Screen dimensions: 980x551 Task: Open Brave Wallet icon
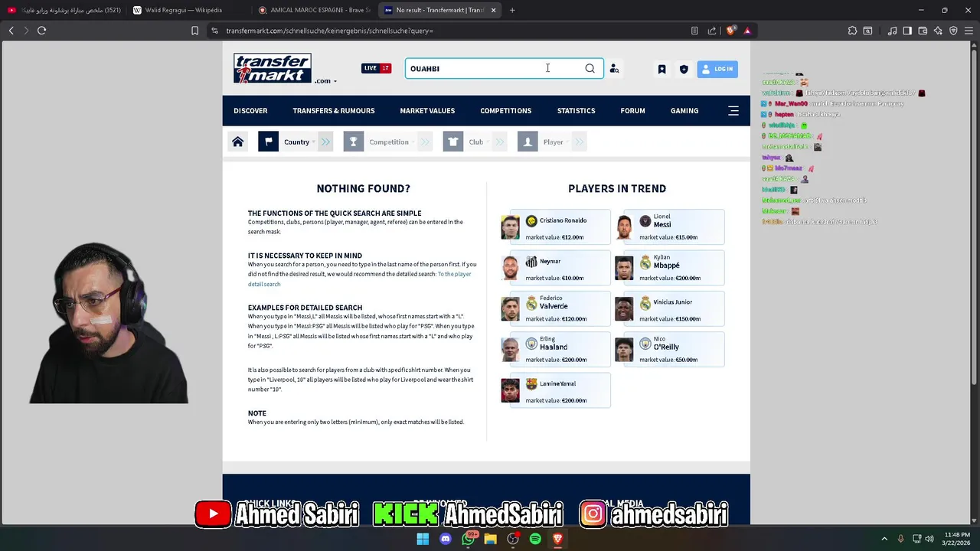pyautogui.click(x=923, y=31)
